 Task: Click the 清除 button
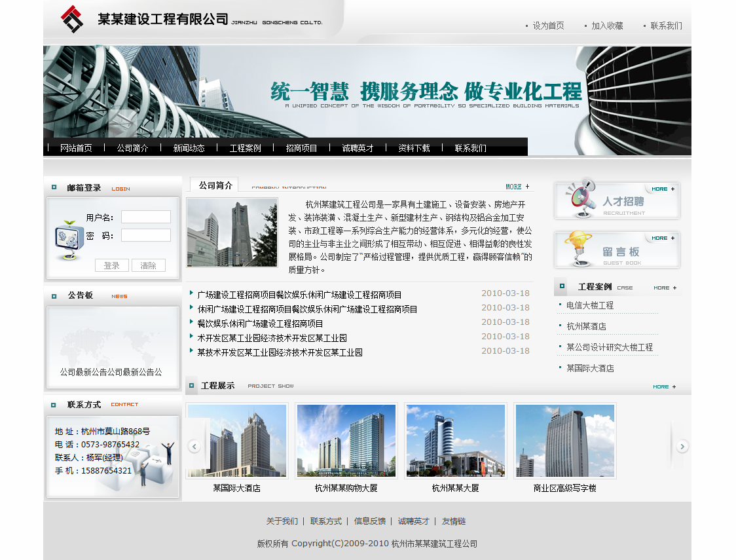click(x=149, y=265)
